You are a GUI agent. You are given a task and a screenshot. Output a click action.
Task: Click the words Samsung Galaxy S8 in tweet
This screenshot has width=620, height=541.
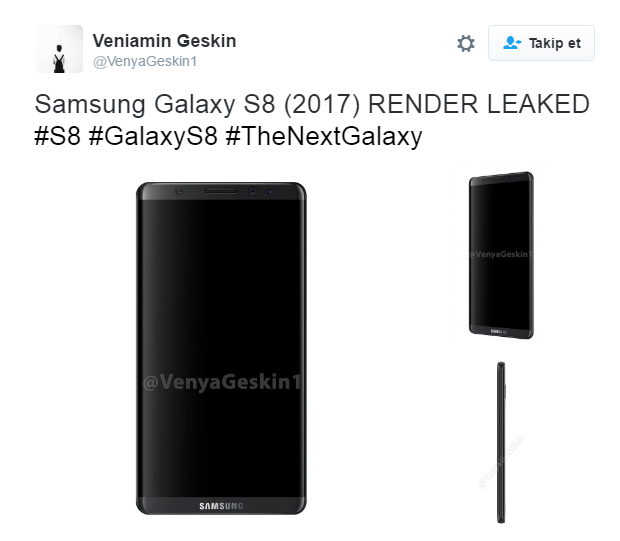(155, 105)
